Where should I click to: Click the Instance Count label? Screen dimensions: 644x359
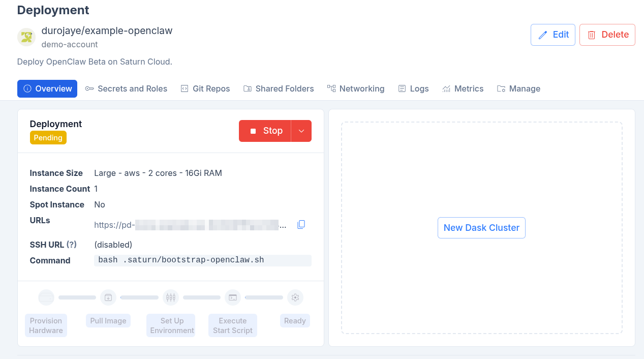(60, 189)
